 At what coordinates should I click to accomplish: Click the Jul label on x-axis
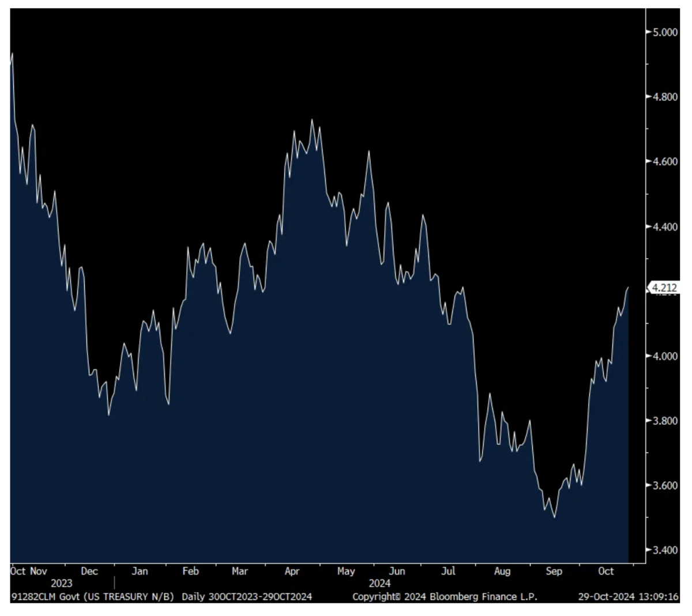click(x=448, y=571)
